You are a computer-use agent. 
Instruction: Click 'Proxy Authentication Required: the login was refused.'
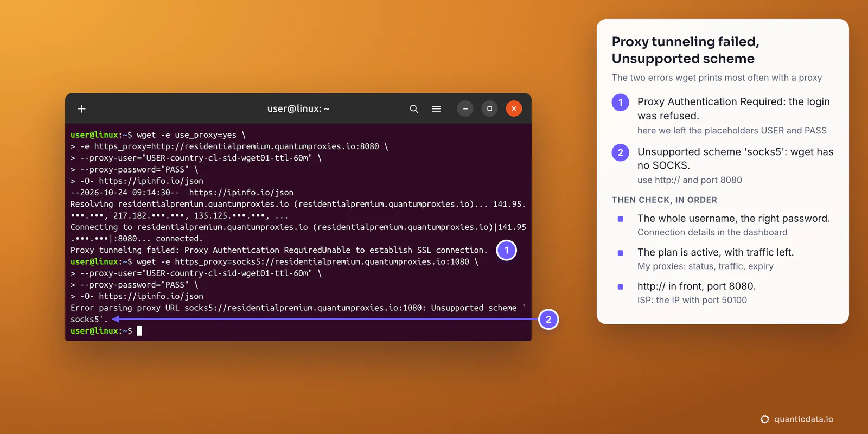(x=733, y=108)
